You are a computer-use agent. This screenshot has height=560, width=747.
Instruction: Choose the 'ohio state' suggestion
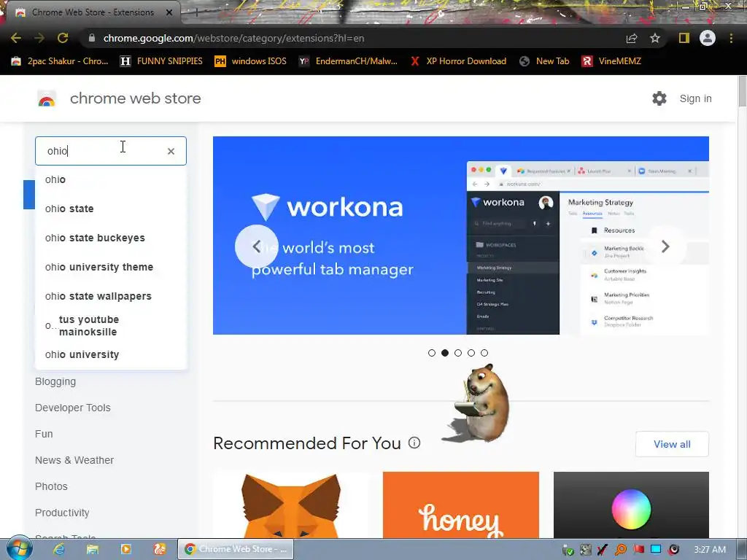click(x=111, y=209)
